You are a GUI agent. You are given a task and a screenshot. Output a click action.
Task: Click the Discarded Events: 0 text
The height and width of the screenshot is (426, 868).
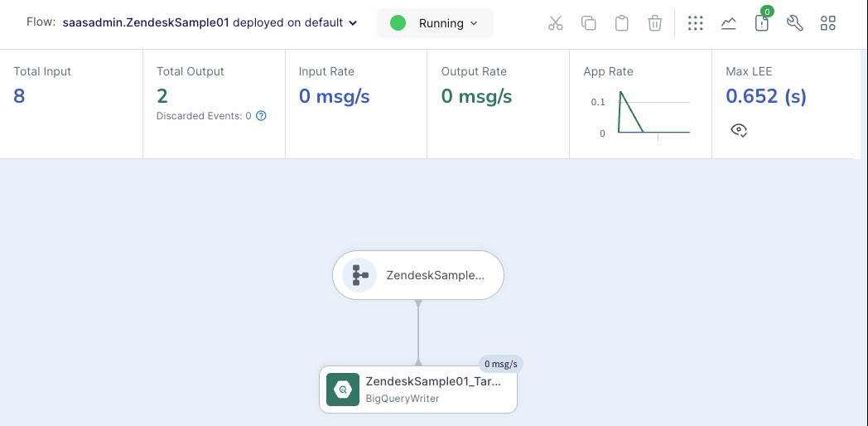(204, 116)
